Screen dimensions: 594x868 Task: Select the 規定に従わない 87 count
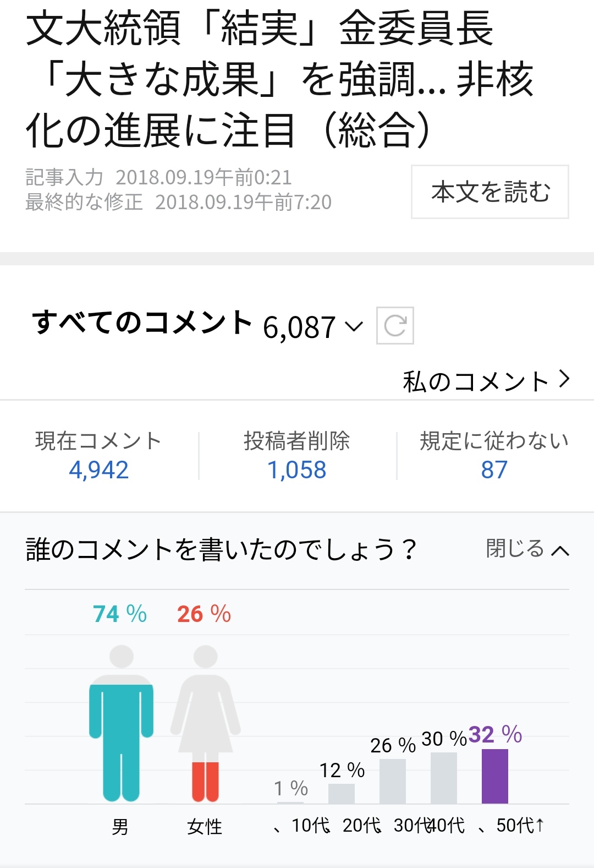pos(494,470)
